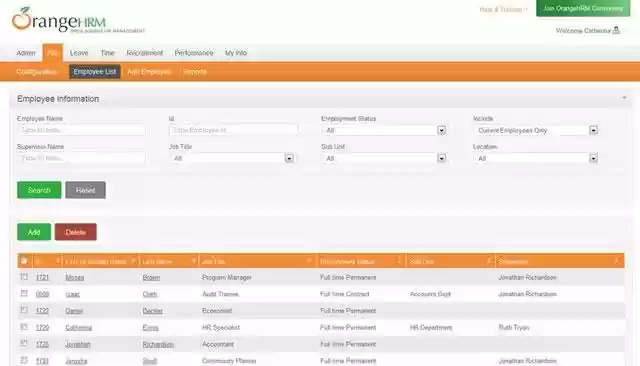This screenshot has height=366, width=640.
Task: Go to My Info
Action: tap(236, 53)
